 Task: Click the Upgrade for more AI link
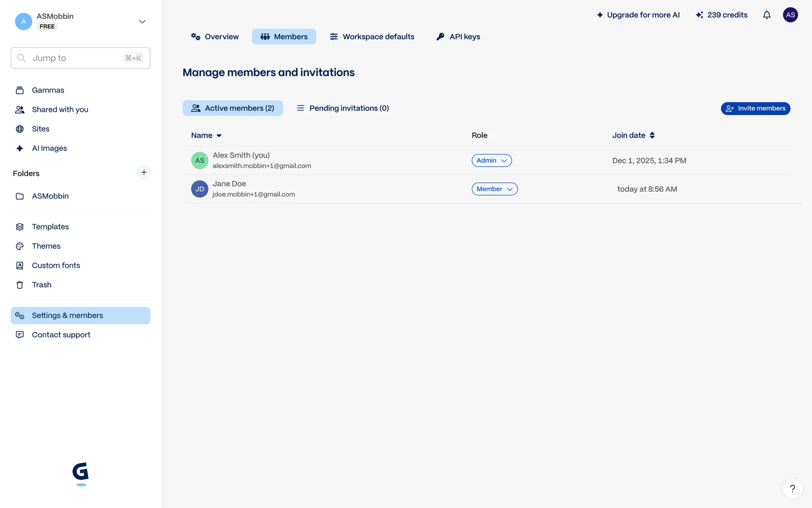(x=638, y=15)
